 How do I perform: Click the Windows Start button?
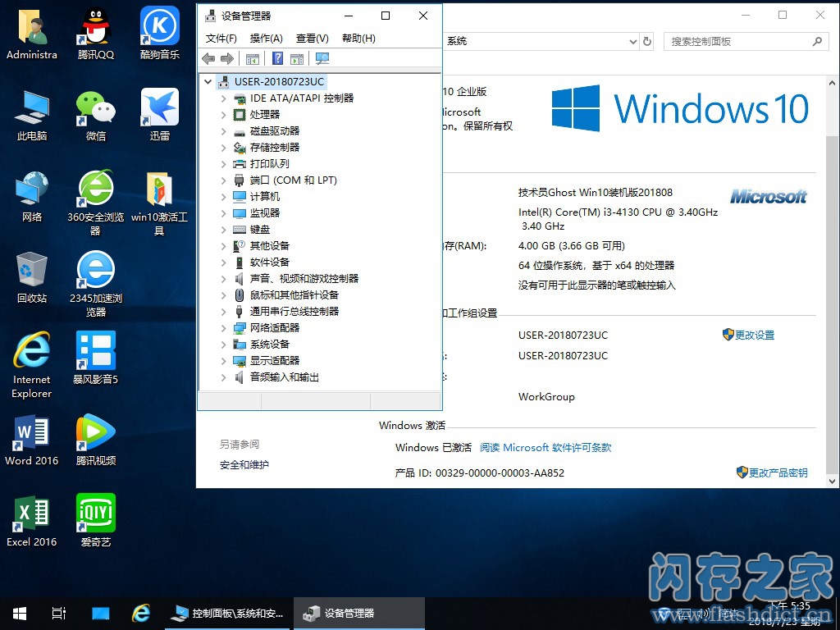pos(20,614)
